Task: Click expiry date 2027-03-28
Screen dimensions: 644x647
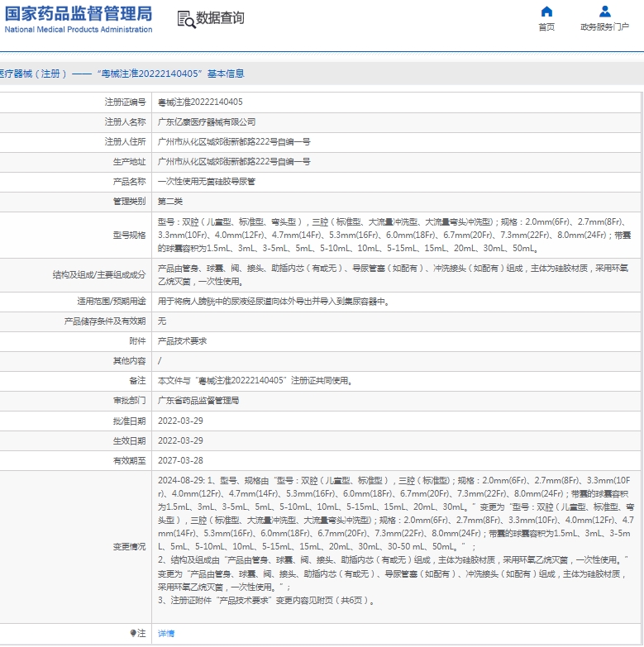Action: (180, 460)
